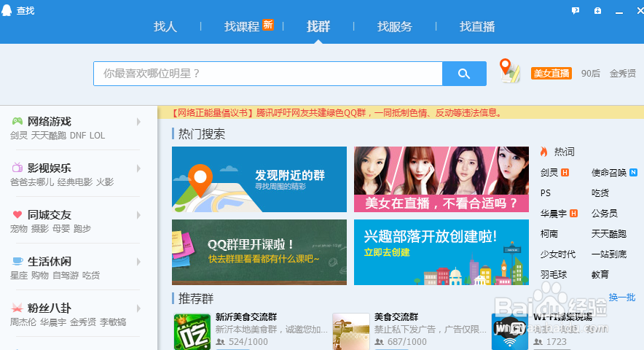The width and height of the screenshot is (644, 350).
Task: Open the 新沂美食交流群 group title
Action: 246,317
